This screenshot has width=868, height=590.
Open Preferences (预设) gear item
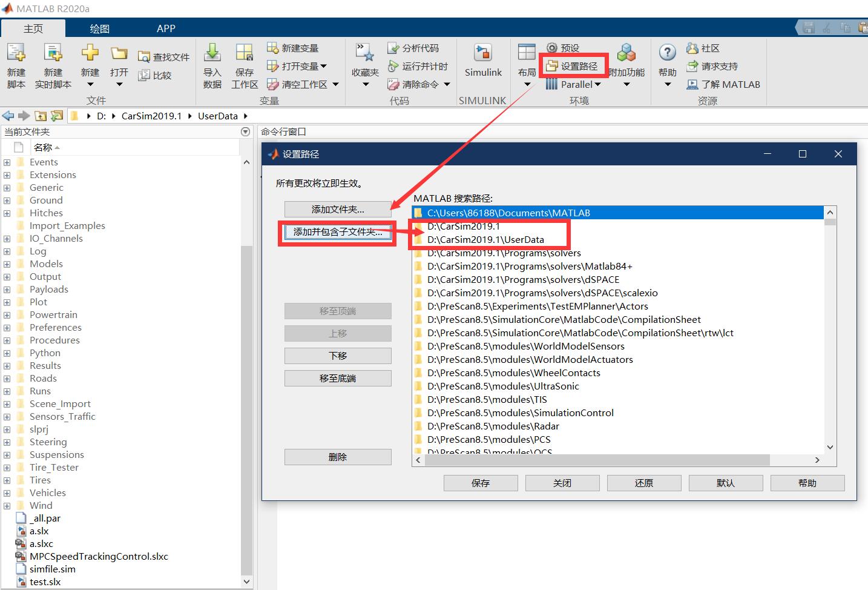[563, 48]
